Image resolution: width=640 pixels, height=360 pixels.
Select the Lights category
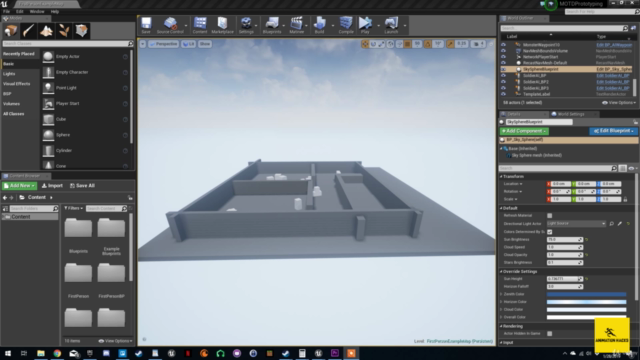pos(9,74)
